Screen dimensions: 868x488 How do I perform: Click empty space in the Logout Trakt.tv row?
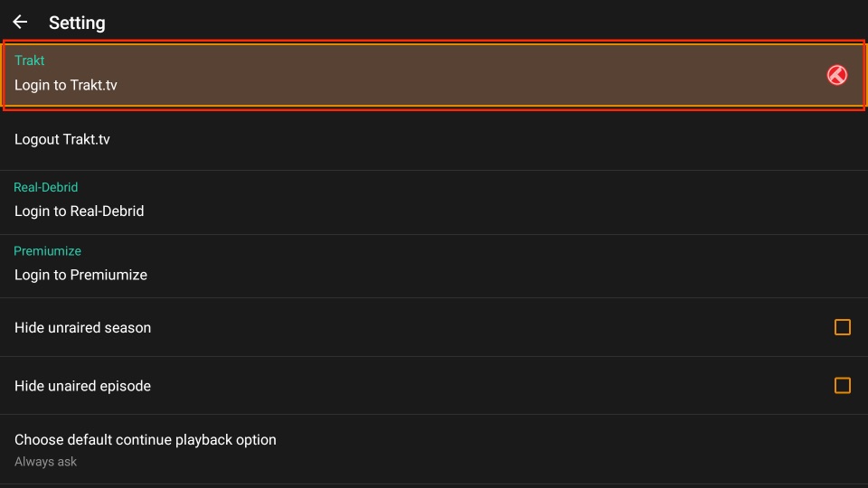(x=452, y=139)
